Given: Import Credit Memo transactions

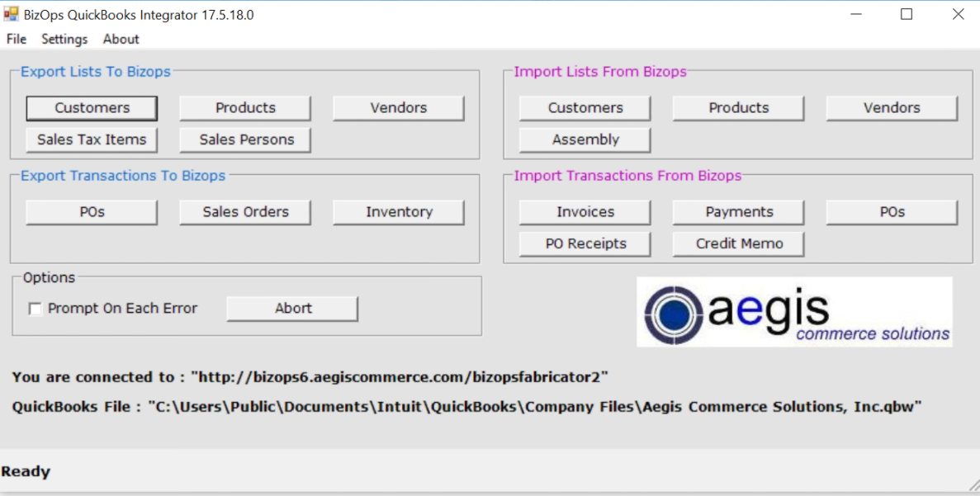Looking at the screenshot, I should [738, 243].
